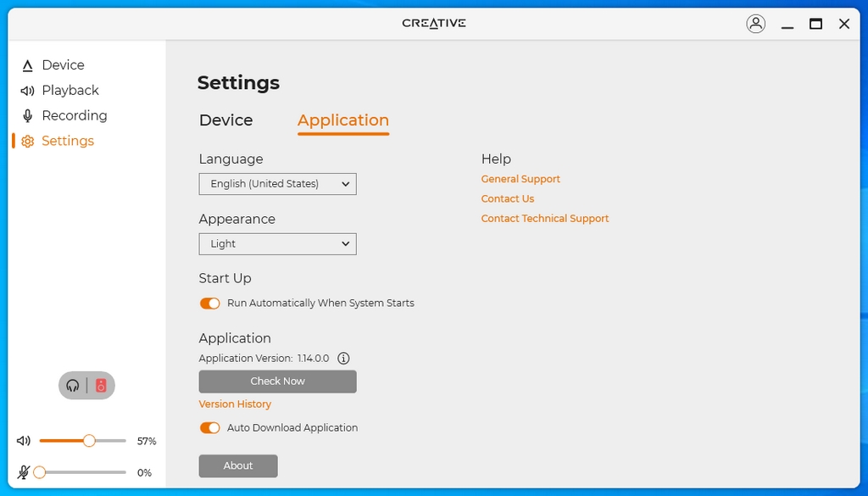Click the Settings gear icon in sidebar
The height and width of the screenshot is (496, 868).
(x=27, y=141)
